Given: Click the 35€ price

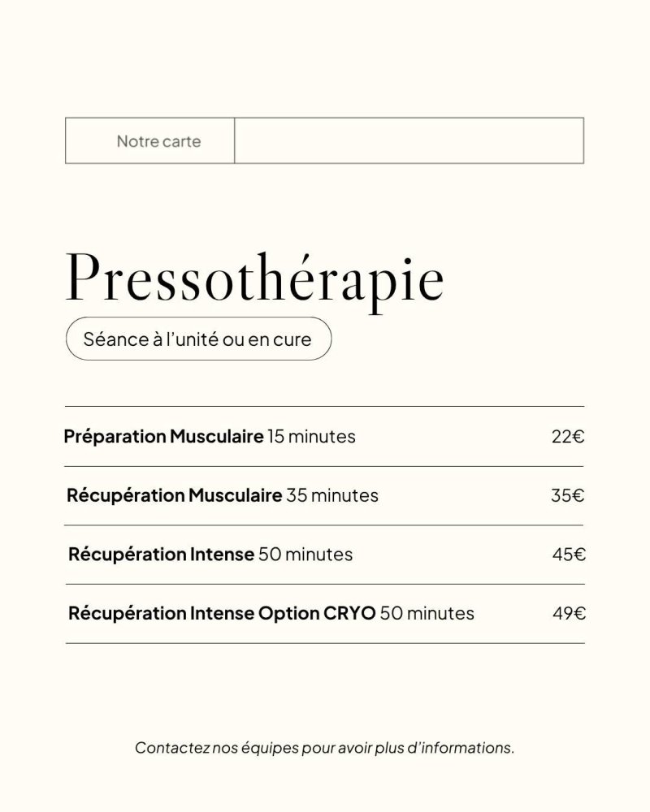Looking at the screenshot, I should pos(568,495).
